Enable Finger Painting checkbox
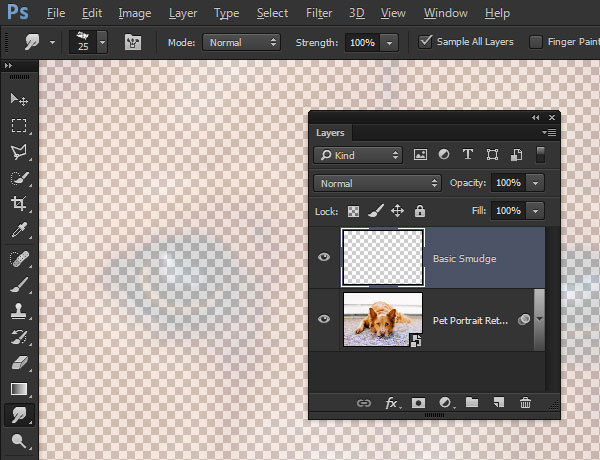This screenshot has height=460, width=600. click(x=535, y=42)
